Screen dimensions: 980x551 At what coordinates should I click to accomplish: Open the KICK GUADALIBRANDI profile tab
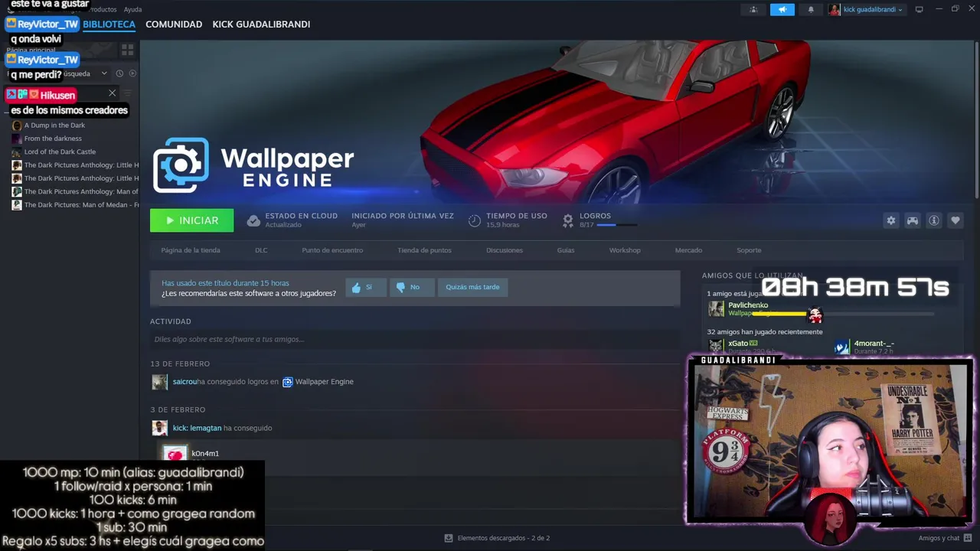tap(261, 24)
